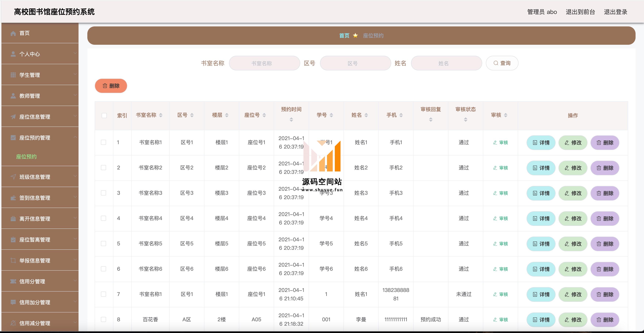
Task: Click the icon beside 签到信息管理
Action: coord(13,198)
